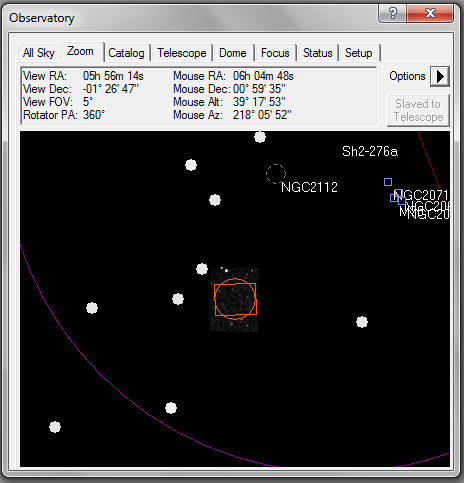Screen dimensions: 464x483
Task: Click the orange circular field-of-view indicator
Action: [235, 299]
